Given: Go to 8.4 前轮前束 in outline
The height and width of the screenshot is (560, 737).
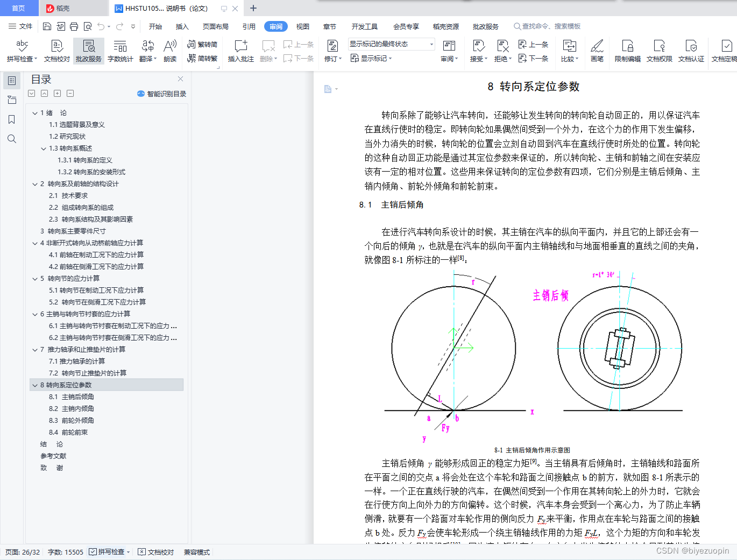Looking at the screenshot, I should (x=68, y=433).
